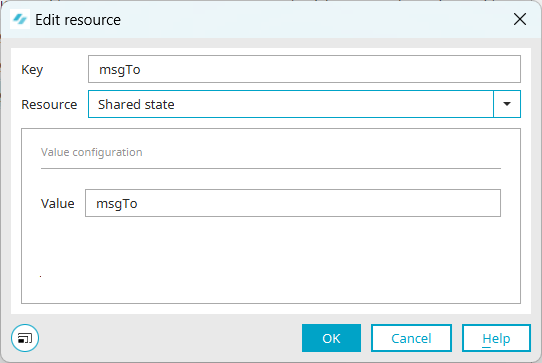This screenshot has height=363, width=542.
Task: Click the Value configuration heading
Action: tap(92, 152)
